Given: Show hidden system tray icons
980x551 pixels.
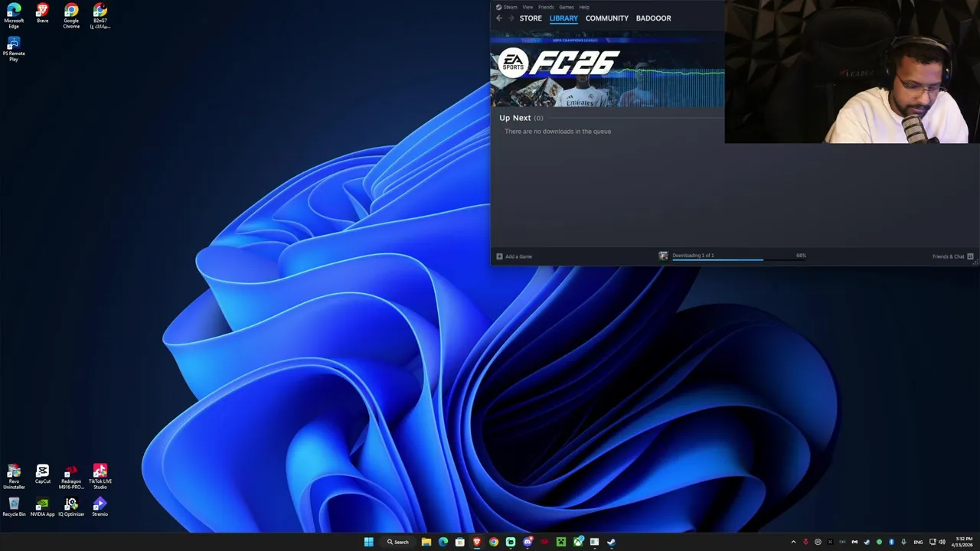Looking at the screenshot, I should point(793,542).
